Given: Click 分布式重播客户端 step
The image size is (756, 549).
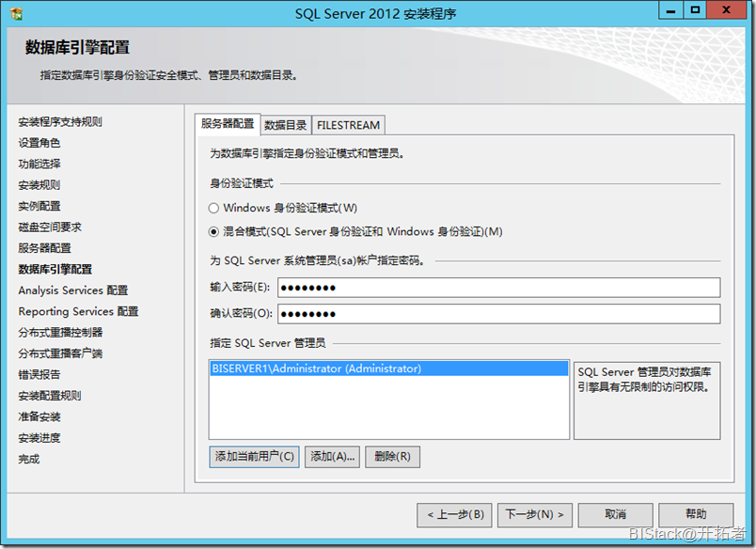Looking at the screenshot, I should coord(60,353).
